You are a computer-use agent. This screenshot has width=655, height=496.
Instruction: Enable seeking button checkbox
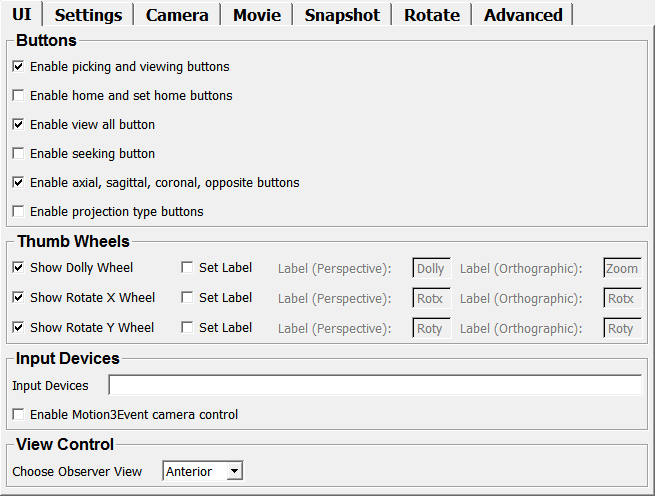19,154
